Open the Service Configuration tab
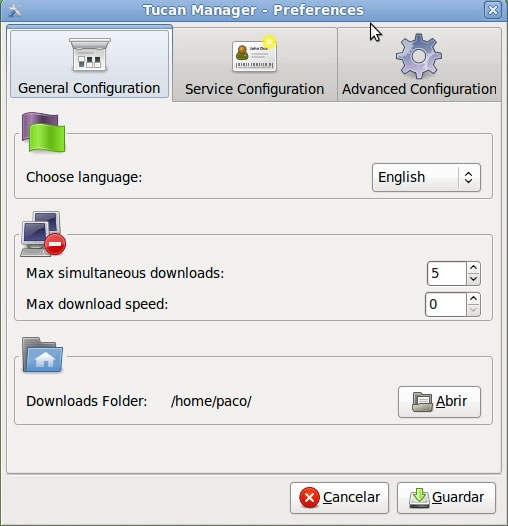The height and width of the screenshot is (526, 508). click(255, 65)
